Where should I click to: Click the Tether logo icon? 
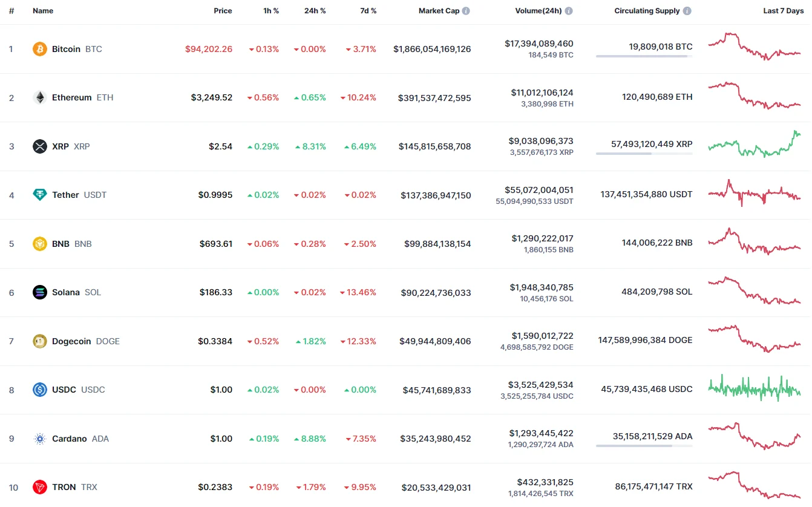(40, 195)
